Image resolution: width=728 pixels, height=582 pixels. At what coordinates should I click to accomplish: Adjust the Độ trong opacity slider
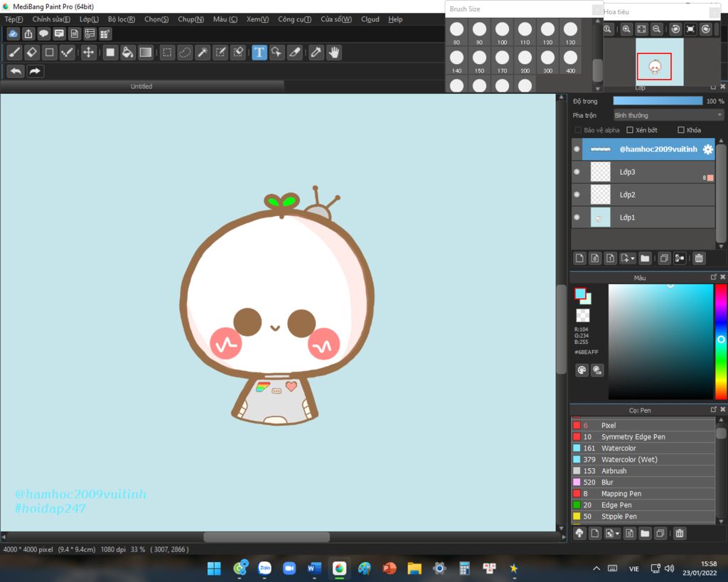point(658,101)
